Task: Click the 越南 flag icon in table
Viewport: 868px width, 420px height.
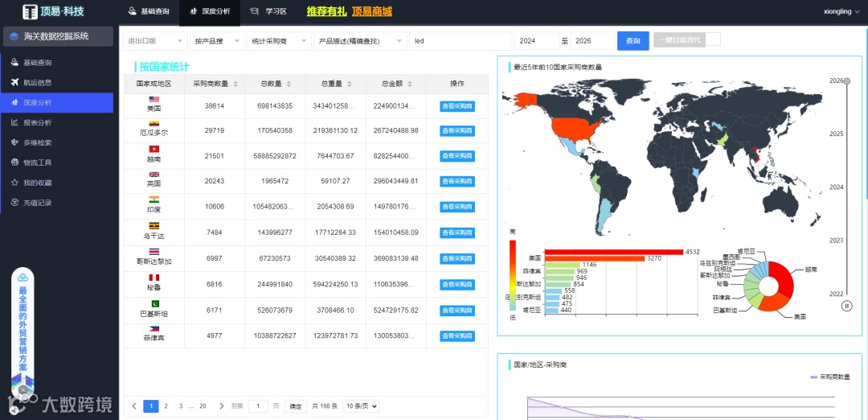Action: (154, 149)
